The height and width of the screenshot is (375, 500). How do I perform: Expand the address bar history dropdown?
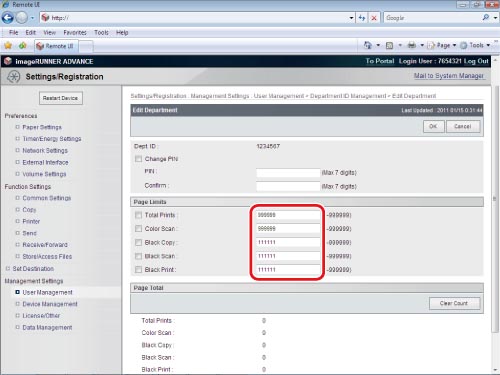point(351,18)
